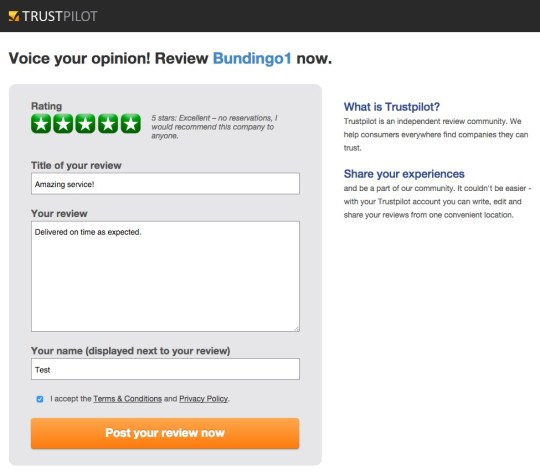Open the Privacy Policy link
Viewport: 540px width, 475px height.
coord(204,399)
